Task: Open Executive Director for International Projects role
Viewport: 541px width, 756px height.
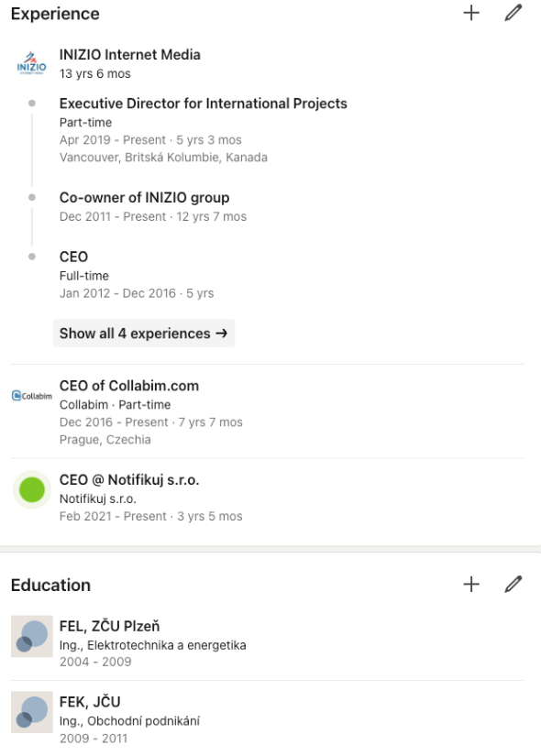Action: [204, 104]
